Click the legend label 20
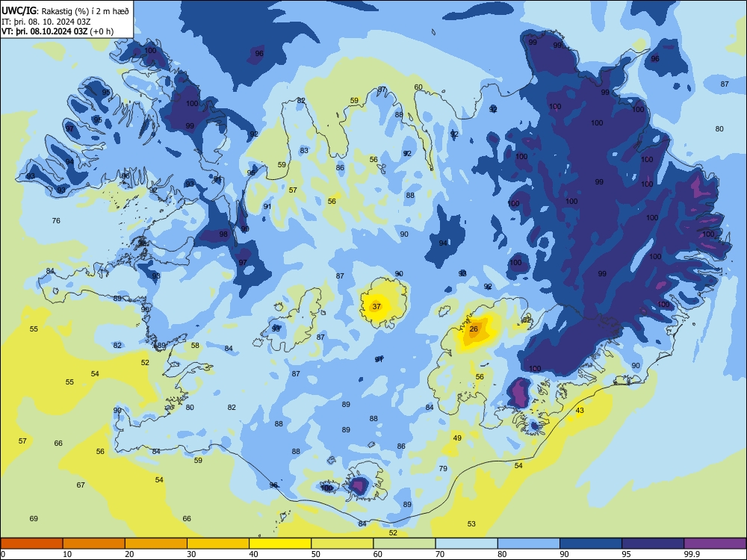The width and height of the screenshot is (747, 560). (129, 554)
